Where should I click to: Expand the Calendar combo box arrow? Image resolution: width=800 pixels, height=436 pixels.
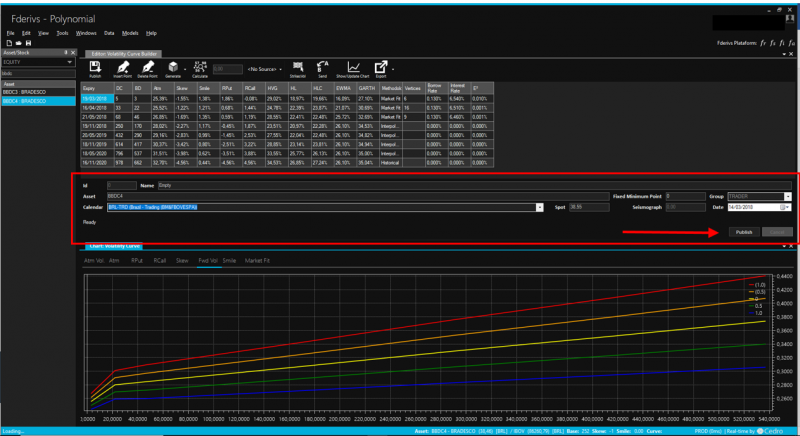click(x=540, y=206)
